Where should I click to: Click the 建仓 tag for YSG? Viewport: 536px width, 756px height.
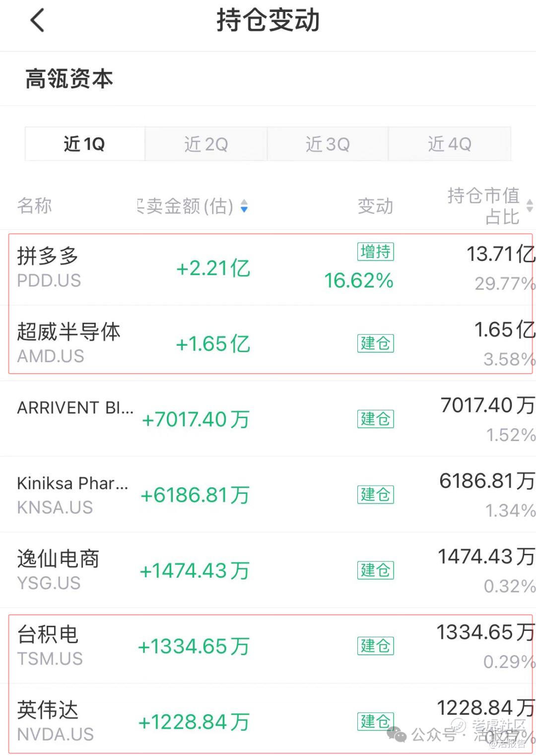click(x=376, y=570)
